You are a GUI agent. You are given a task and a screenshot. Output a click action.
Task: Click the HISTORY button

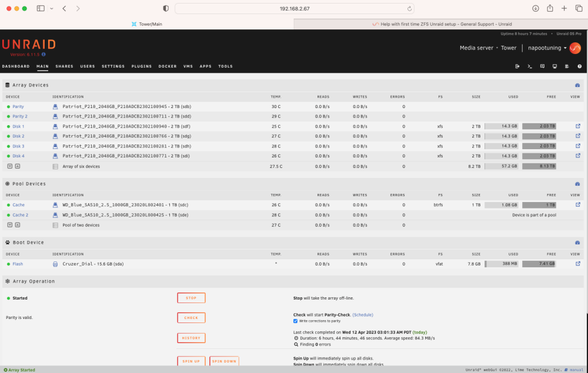pyautogui.click(x=191, y=338)
